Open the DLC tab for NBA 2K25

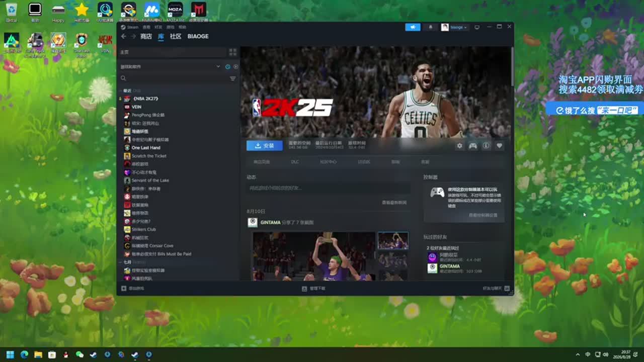click(x=295, y=162)
